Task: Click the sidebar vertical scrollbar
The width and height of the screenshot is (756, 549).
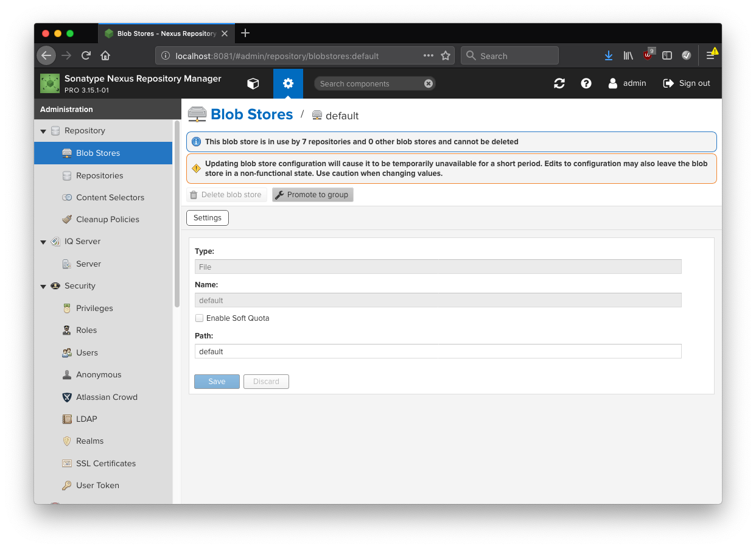Action: pos(177,213)
